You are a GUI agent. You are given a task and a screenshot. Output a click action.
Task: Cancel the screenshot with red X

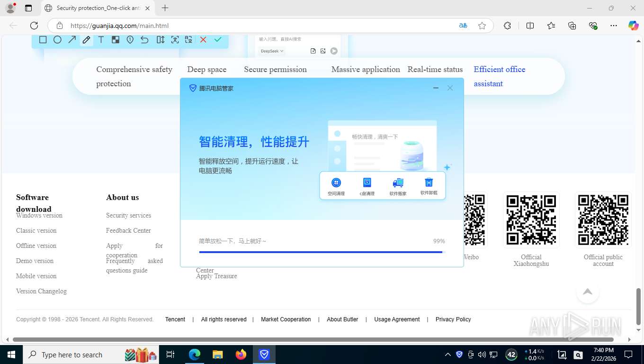point(203,40)
